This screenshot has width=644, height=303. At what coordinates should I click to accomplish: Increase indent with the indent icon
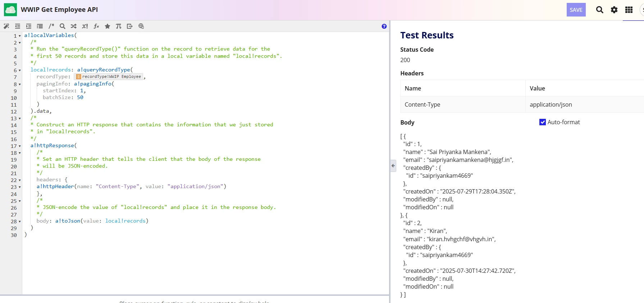(29, 26)
